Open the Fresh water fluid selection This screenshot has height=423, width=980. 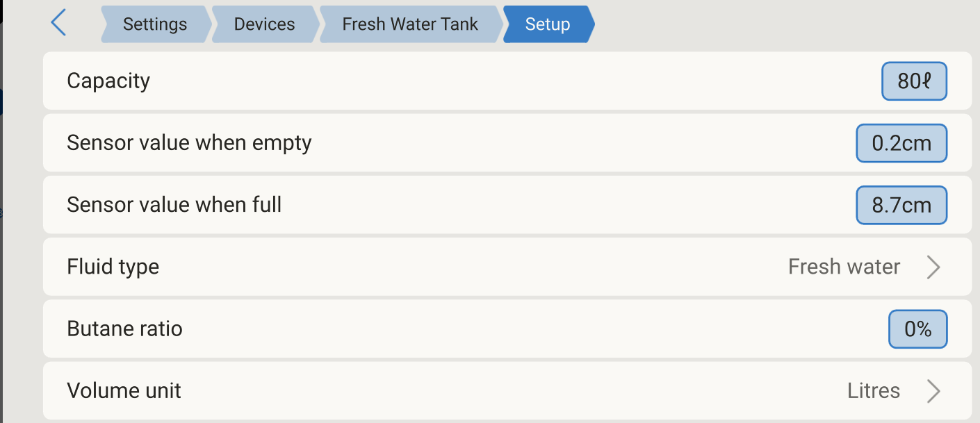pos(844,267)
